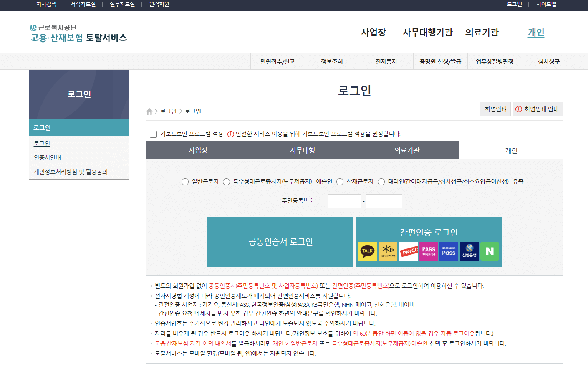Select 신한은행 simple authentication
Screen dimensions: 588x367
click(x=469, y=251)
